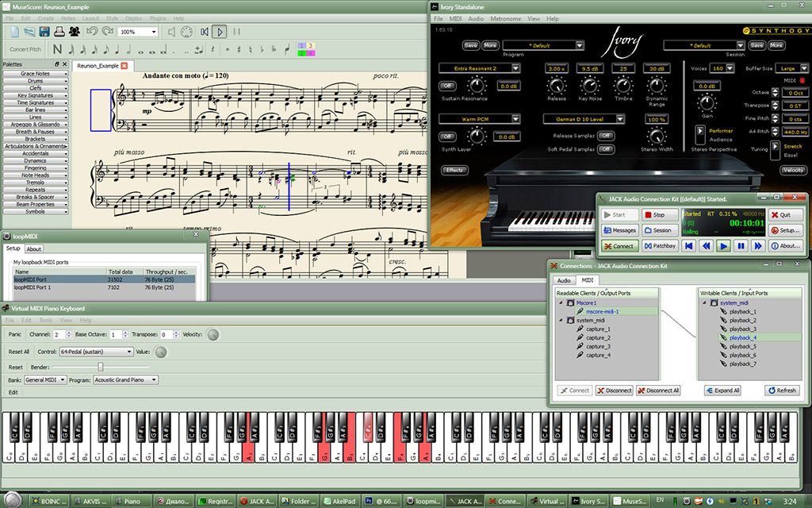812x508 pixels.
Task: Select the half note duration icon
Action: pyautogui.click(x=128, y=50)
